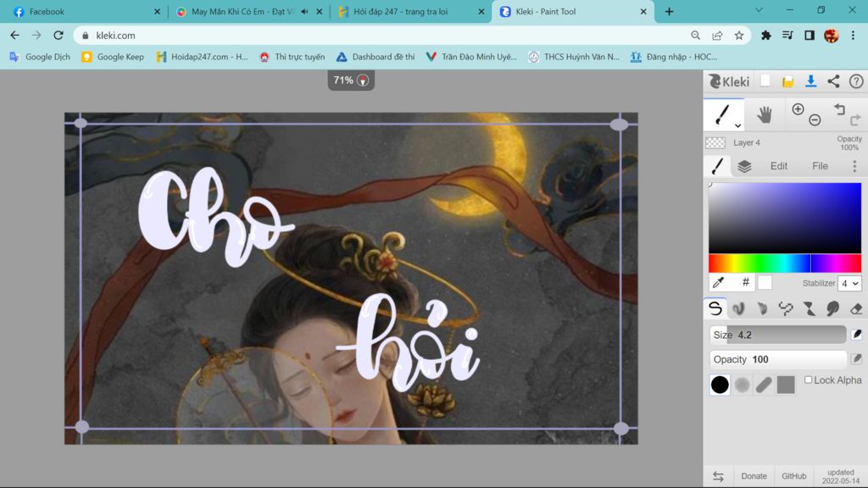Screen dimensions: 868x488
Task: Toggle pressure sensitivity for Size
Action: point(856,334)
